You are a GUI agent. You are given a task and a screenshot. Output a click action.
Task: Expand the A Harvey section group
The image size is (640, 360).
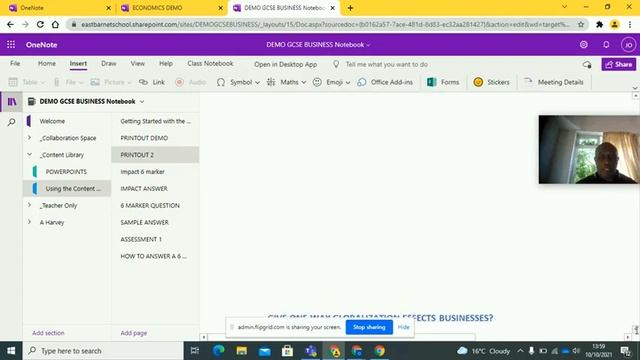[x=29, y=222]
